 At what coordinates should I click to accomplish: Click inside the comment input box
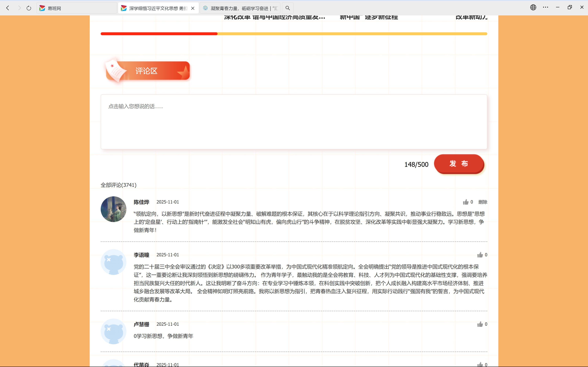coord(294,122)
